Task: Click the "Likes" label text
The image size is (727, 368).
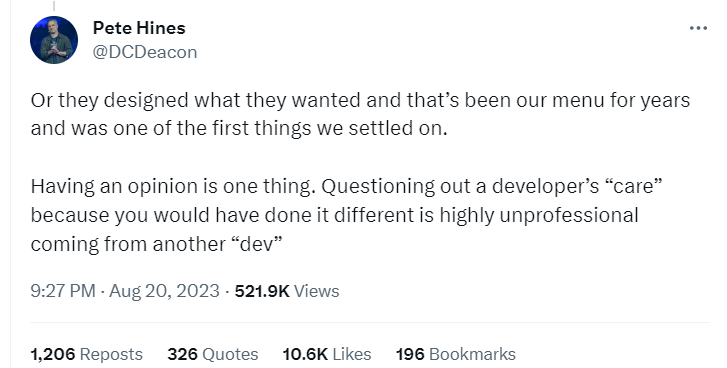Action: [x=352, y=354]
